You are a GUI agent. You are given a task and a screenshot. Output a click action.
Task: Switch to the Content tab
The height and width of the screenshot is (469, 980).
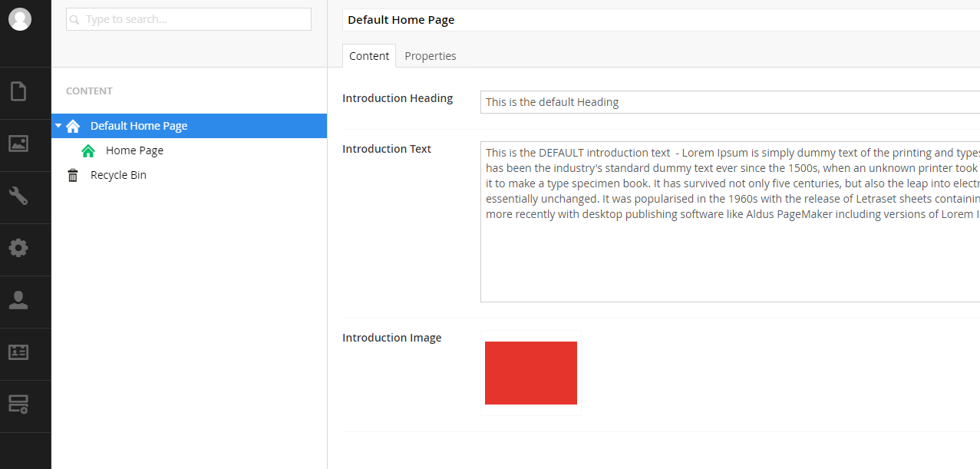369,56
